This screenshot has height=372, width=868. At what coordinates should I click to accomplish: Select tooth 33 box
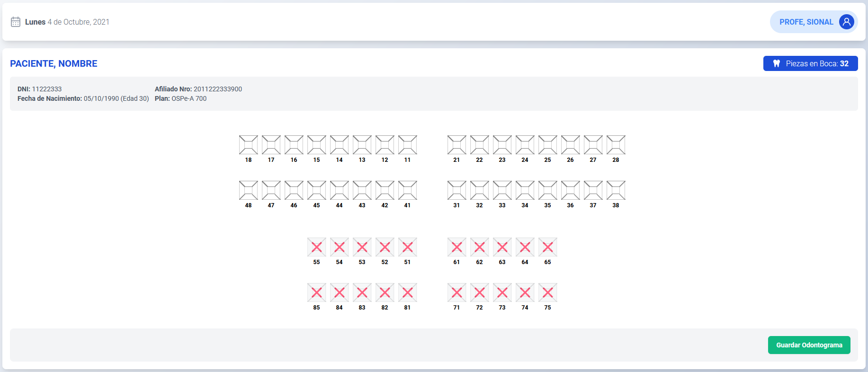pos(502,190)
